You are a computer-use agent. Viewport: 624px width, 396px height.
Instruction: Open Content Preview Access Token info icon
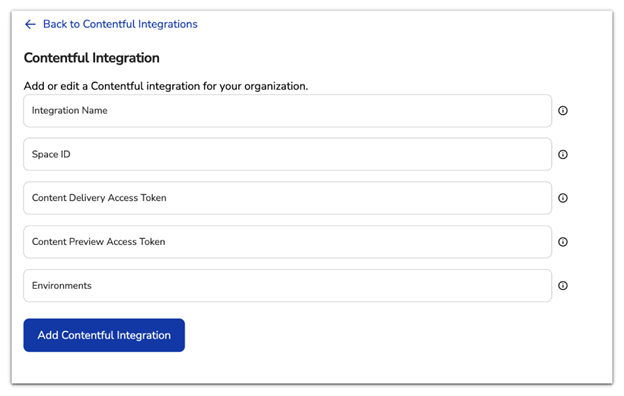[563, 242]
